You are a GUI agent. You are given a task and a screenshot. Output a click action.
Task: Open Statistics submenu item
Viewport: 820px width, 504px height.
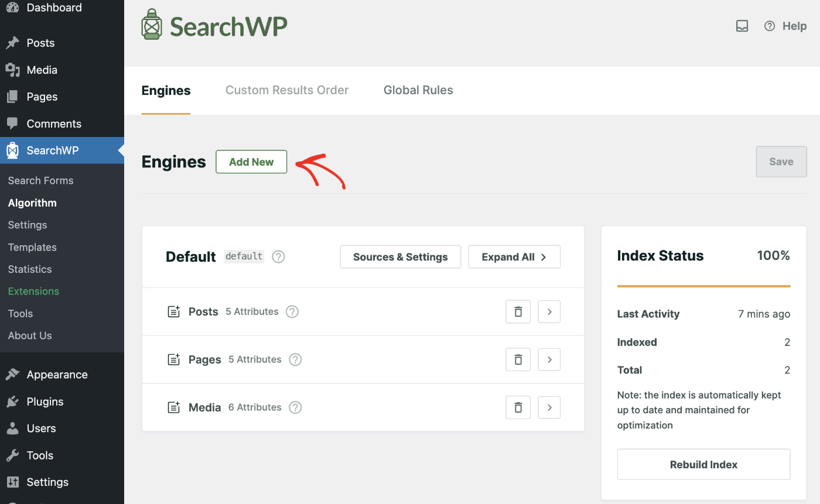[30, 269]
